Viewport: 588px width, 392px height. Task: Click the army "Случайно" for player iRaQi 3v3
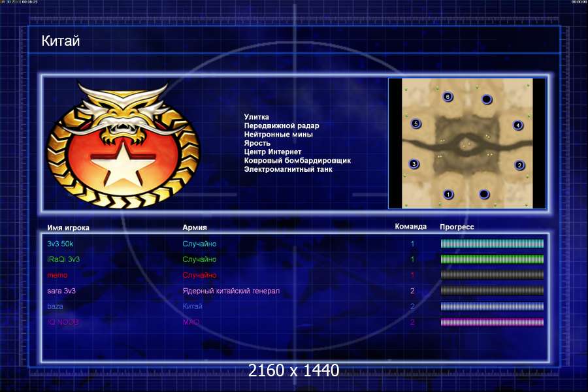click(x=199, y=259)
